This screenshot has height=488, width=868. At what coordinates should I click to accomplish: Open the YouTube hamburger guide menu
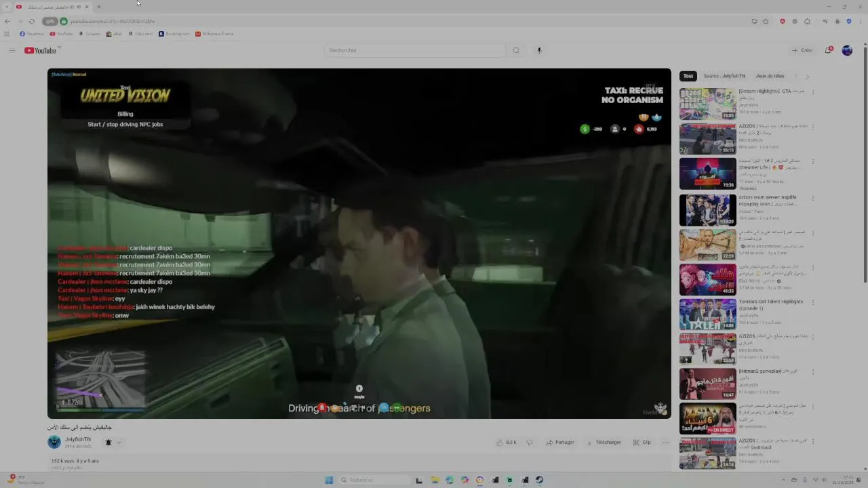(x=12, y=50)
